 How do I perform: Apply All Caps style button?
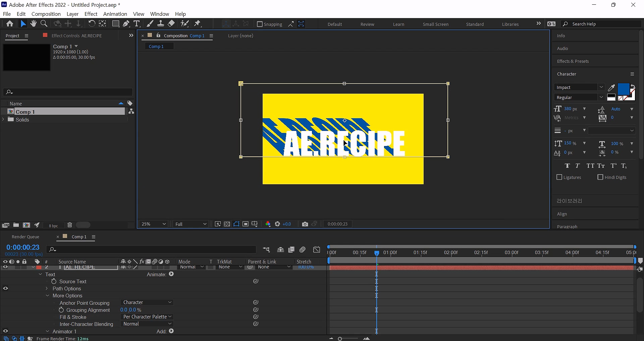point(590,166)
